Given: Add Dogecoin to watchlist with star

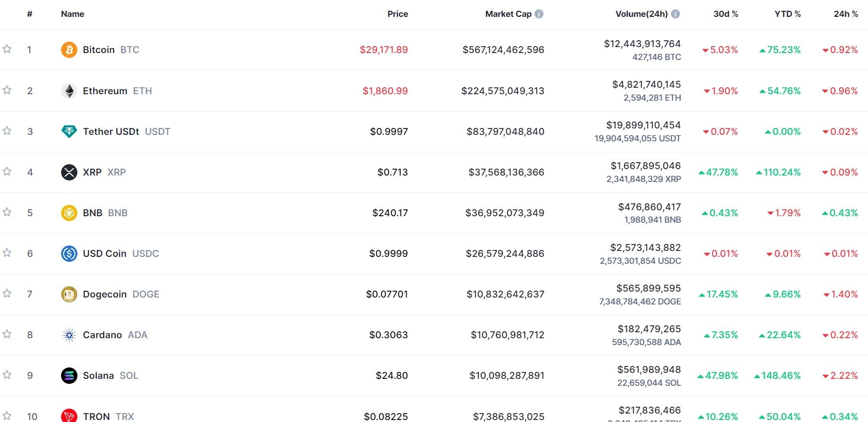Looking at the screenshot, I should pos(7,294).
